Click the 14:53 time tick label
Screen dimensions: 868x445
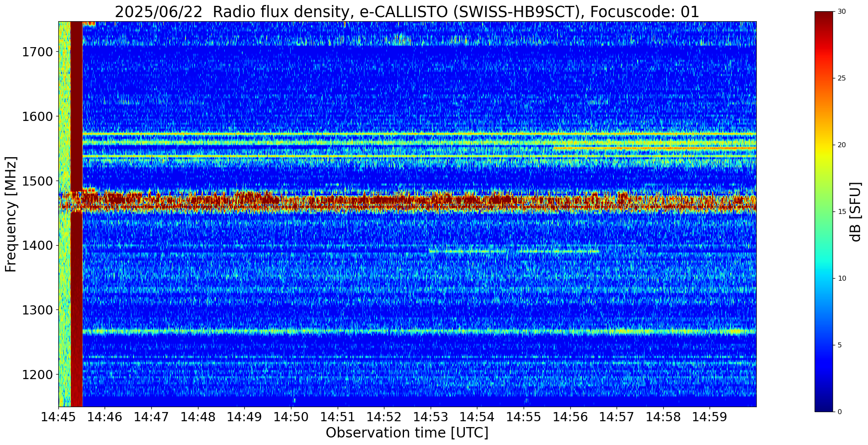point(431,417)
